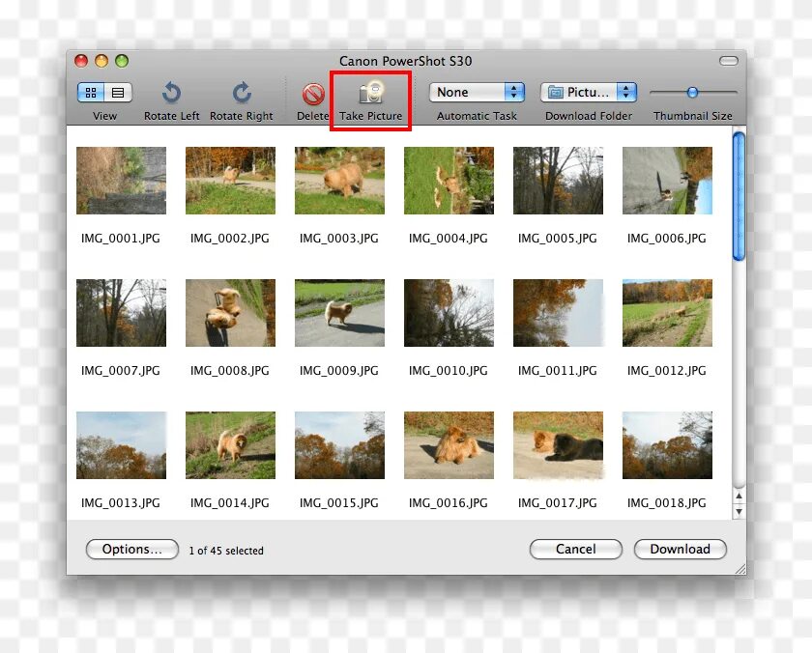Select thumbnail IMG_0010.JPG
The height and width of the screenshot is (653, 812).
pyautogui.click(x=449, y=313)
